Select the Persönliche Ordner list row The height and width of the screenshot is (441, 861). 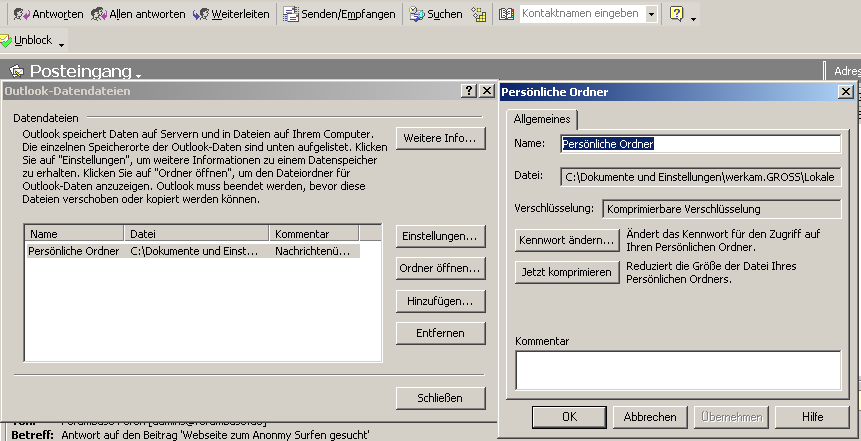point(193,251)
